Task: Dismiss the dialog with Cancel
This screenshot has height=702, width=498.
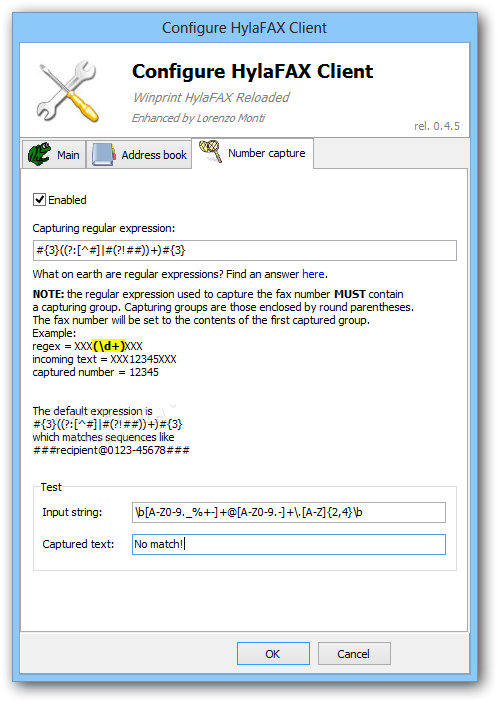Action: (354, 654)
